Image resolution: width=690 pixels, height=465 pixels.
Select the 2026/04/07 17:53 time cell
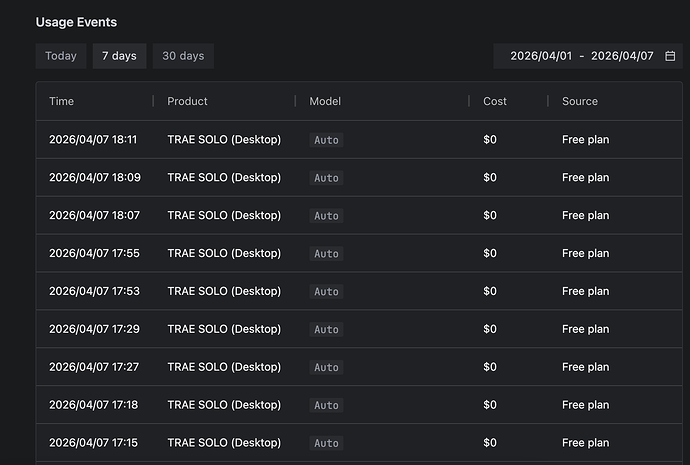tap(95, 291)
